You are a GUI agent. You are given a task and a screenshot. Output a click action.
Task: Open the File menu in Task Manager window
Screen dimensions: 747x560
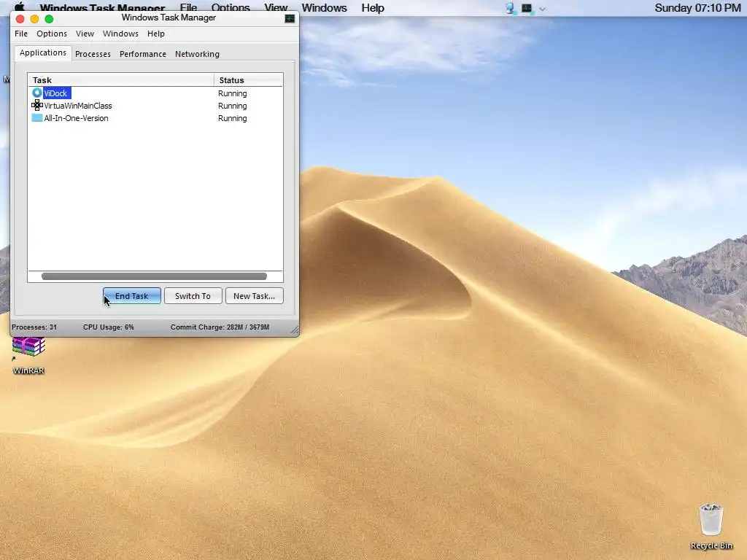pos(21,34)
